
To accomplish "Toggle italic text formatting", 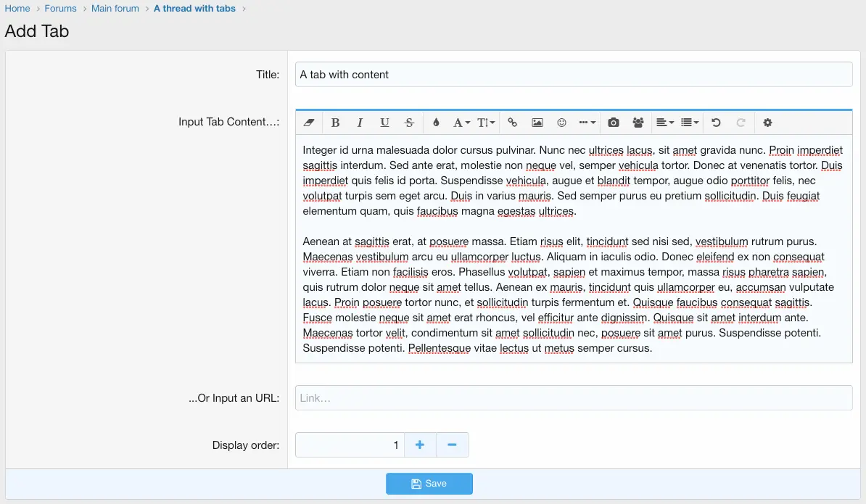I will pos(360,123).
